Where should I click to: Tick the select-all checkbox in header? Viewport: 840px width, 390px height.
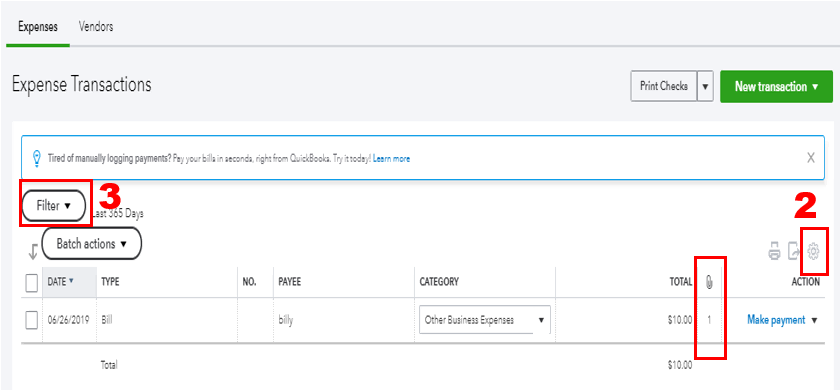coord(32,282)
